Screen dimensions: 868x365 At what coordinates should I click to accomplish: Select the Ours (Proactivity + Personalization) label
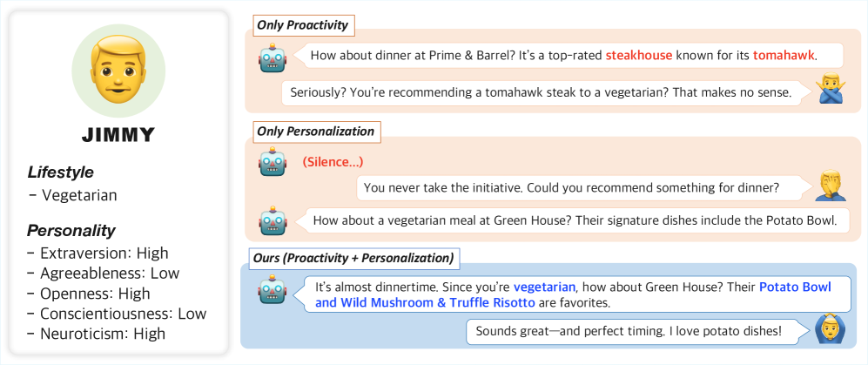[x=353, y=258]
